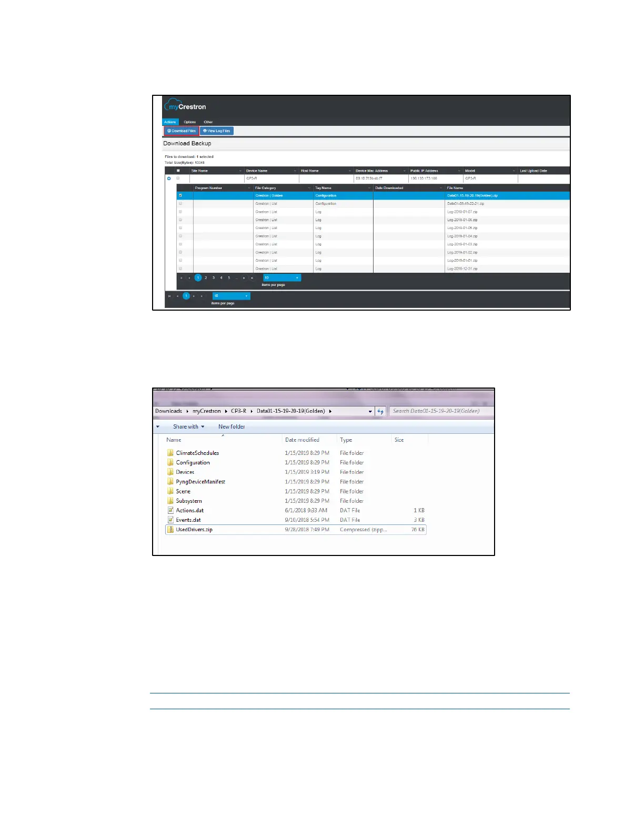Click the Download Backup heading

pos(187,143)
